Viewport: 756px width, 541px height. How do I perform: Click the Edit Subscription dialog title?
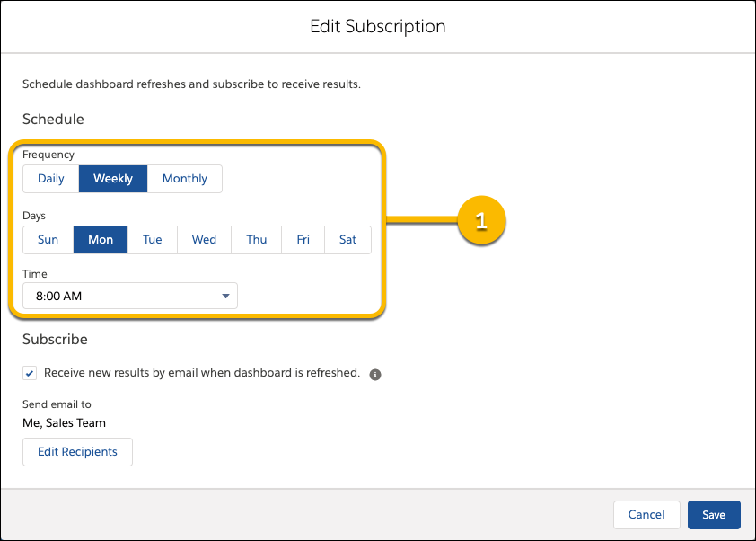377,26
